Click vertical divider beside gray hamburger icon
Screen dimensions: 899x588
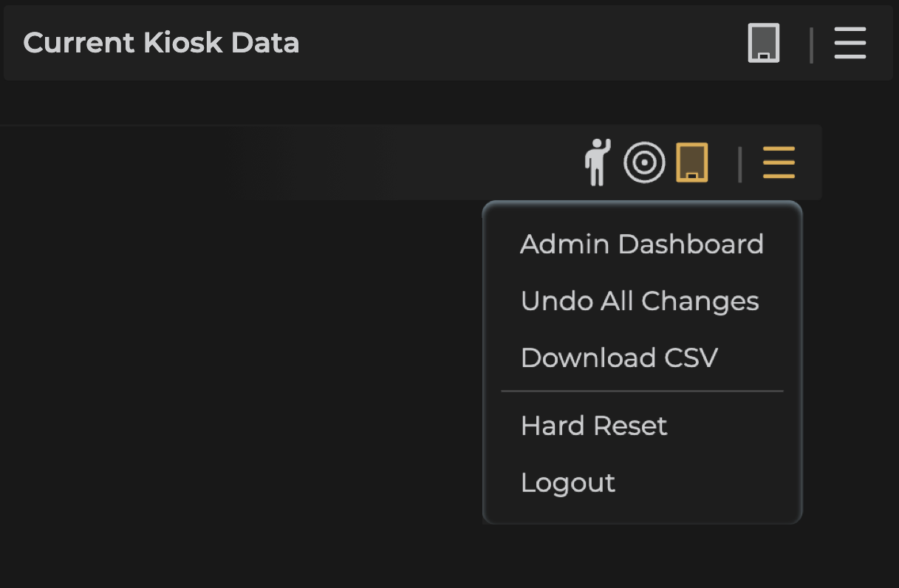click(x=811, y=44)
